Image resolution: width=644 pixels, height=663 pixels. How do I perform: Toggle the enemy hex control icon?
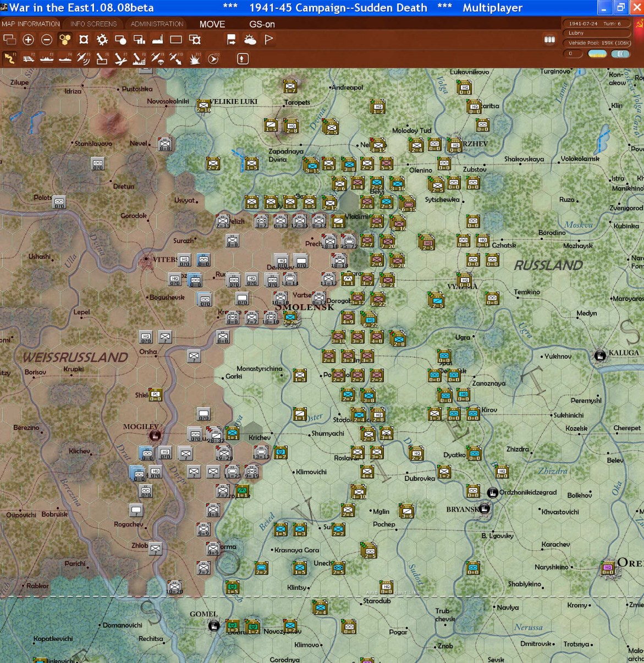[84, 40]
